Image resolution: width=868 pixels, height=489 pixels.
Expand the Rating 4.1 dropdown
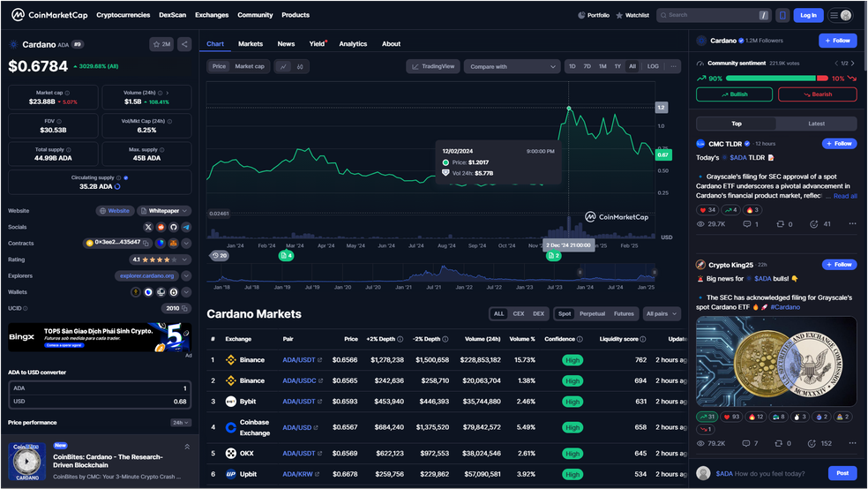[x=161, y=260]
